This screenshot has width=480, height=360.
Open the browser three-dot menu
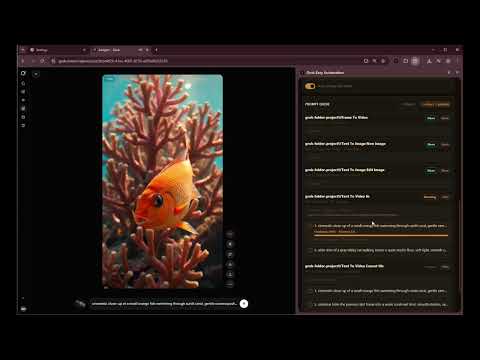point(458,61)
